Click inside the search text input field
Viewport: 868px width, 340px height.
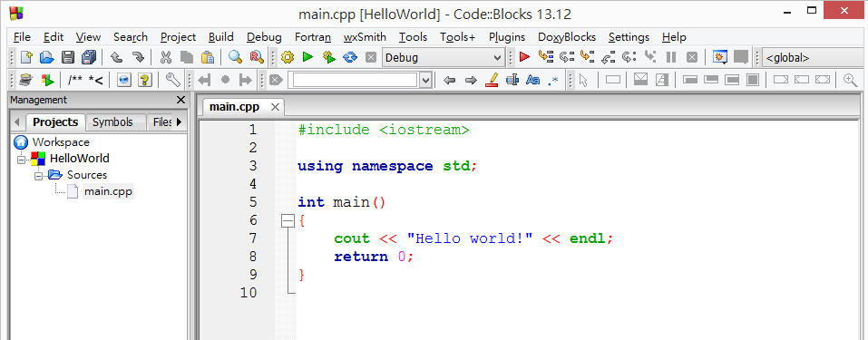coord(355,81)
